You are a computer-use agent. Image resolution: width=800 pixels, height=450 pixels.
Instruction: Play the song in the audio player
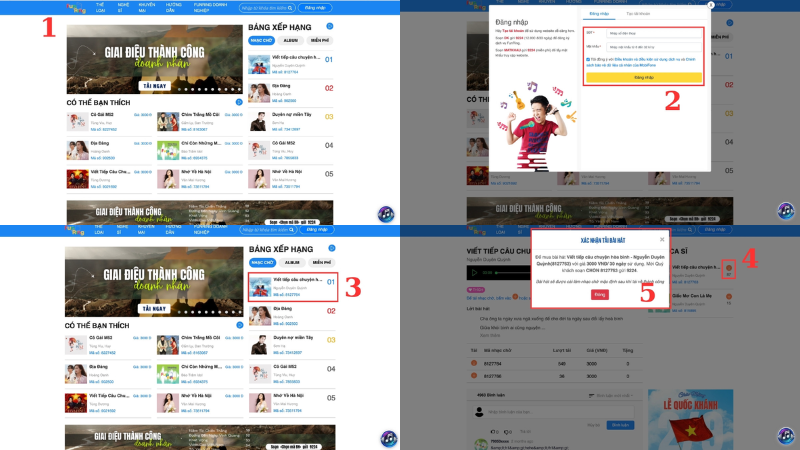tap(474, 272)
